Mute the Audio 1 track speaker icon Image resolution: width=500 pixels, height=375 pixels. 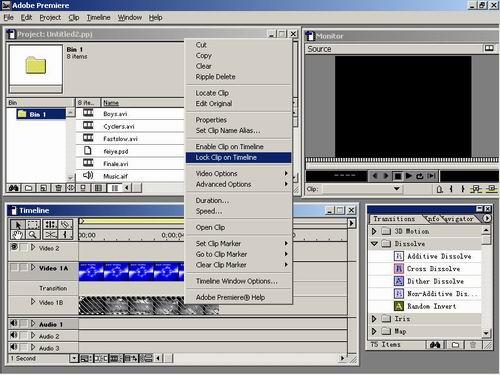pyautogui.click(x=14, y=323)
